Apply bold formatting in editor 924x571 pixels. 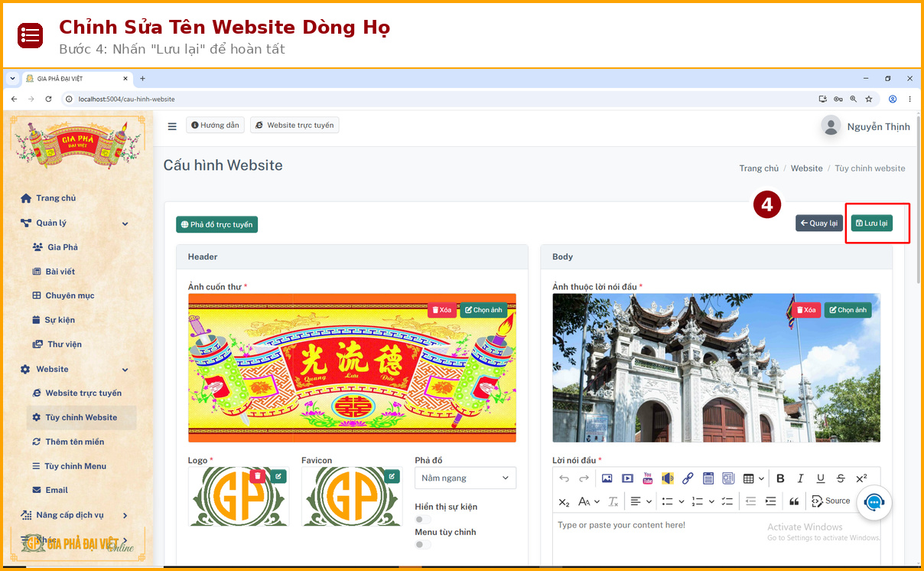(780, 478)
